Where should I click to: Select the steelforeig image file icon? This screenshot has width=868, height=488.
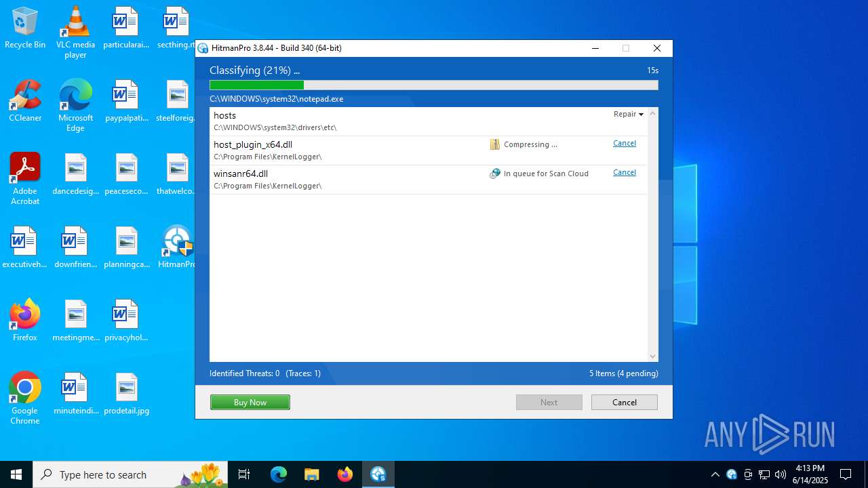pos(176,101)
